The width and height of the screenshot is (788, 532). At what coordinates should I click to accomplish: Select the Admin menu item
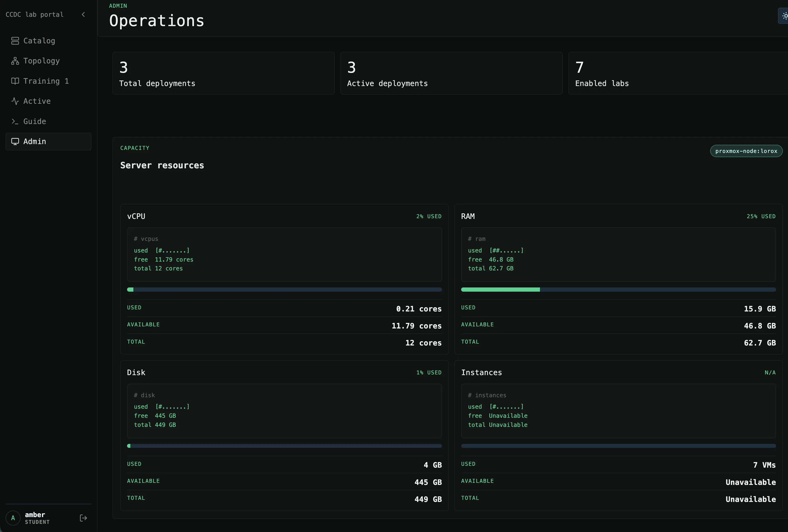pyautogui.click(x=48, y=141)
